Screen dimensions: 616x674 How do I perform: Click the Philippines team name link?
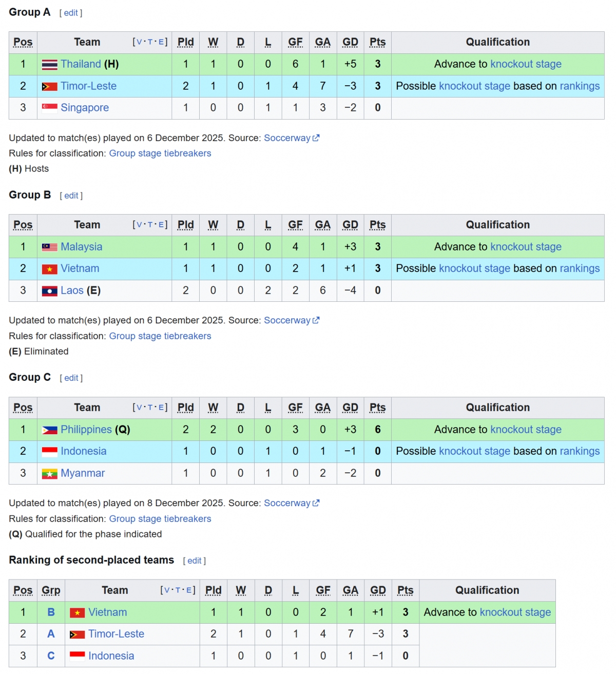(x=86, y=430)
